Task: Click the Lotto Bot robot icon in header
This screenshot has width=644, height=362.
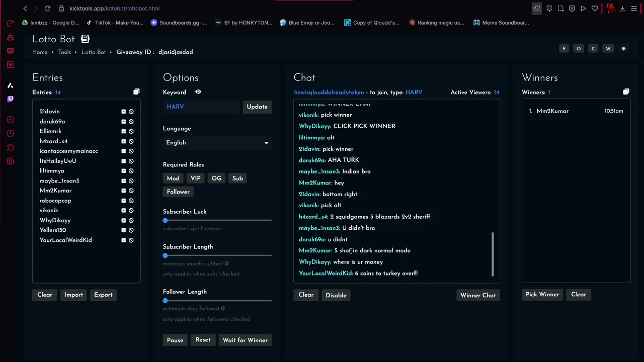Action: pyautogui.click(x=85, y=39)
